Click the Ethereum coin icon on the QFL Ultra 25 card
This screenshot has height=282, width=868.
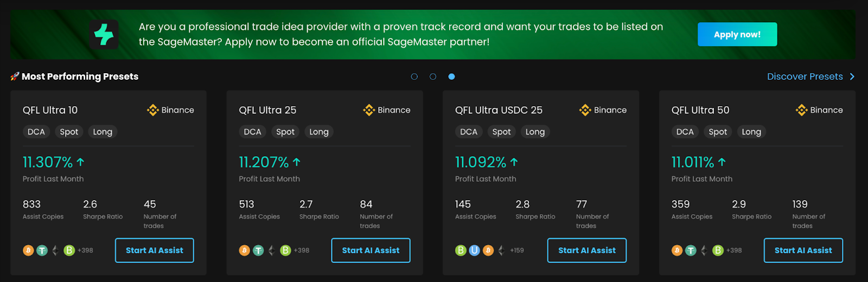coord(272,251)
